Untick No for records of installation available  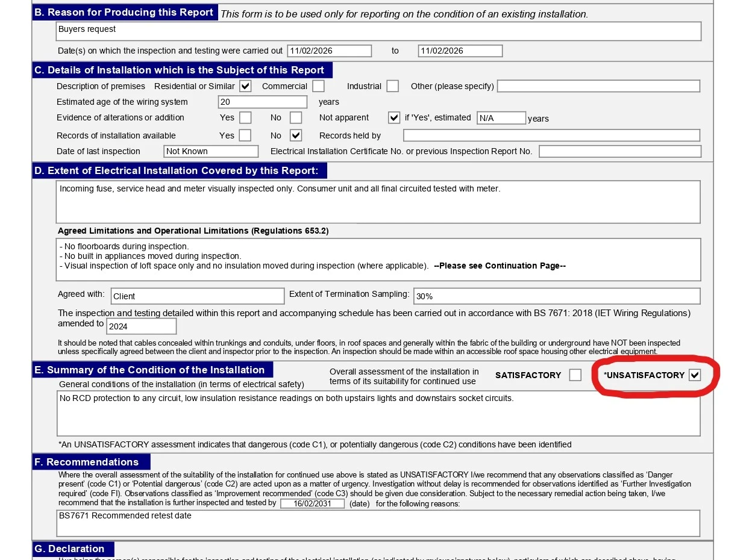pos(295,135)
